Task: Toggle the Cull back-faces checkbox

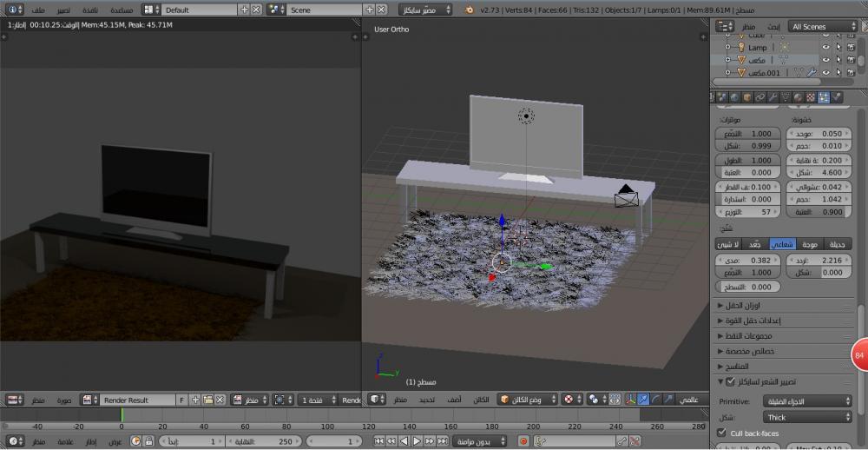Action: [722, 433]
